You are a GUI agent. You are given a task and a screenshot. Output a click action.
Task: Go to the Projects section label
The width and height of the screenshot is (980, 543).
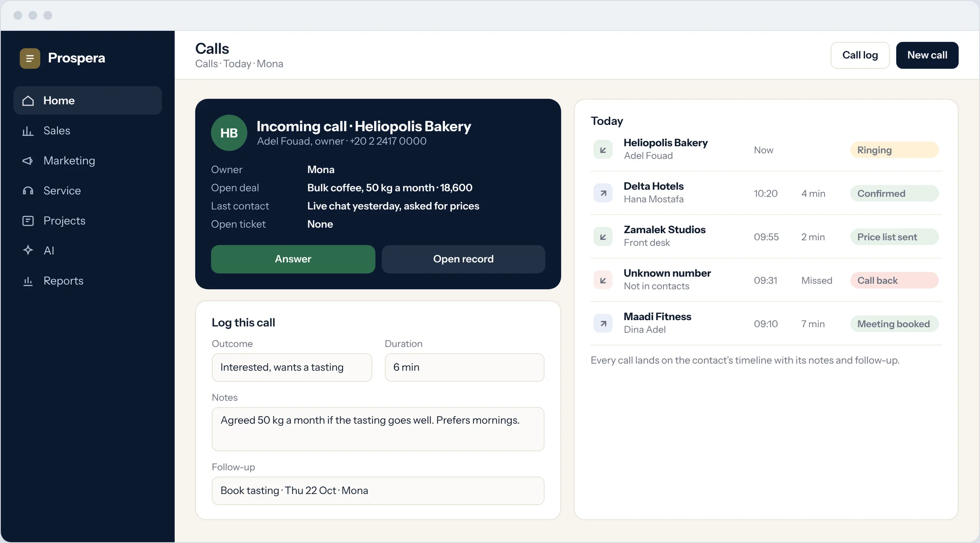click(x=64, y=221)
